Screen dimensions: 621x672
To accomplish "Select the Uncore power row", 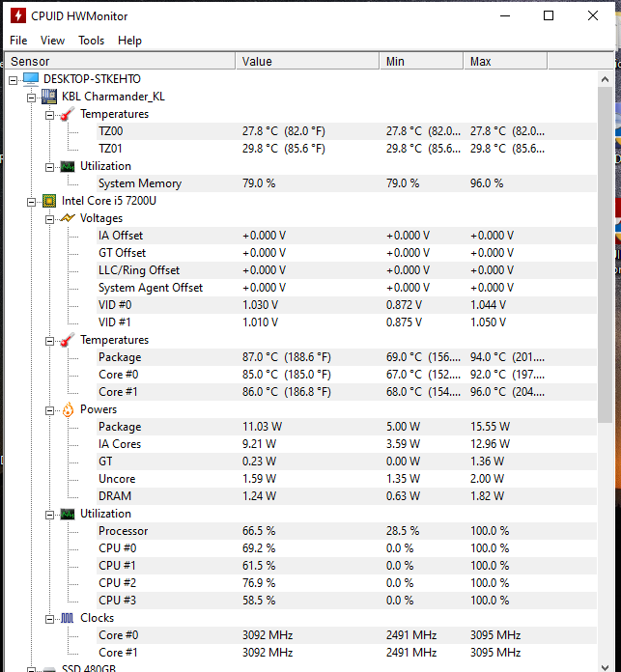I will pyautogui.click(x=347, y=479).
